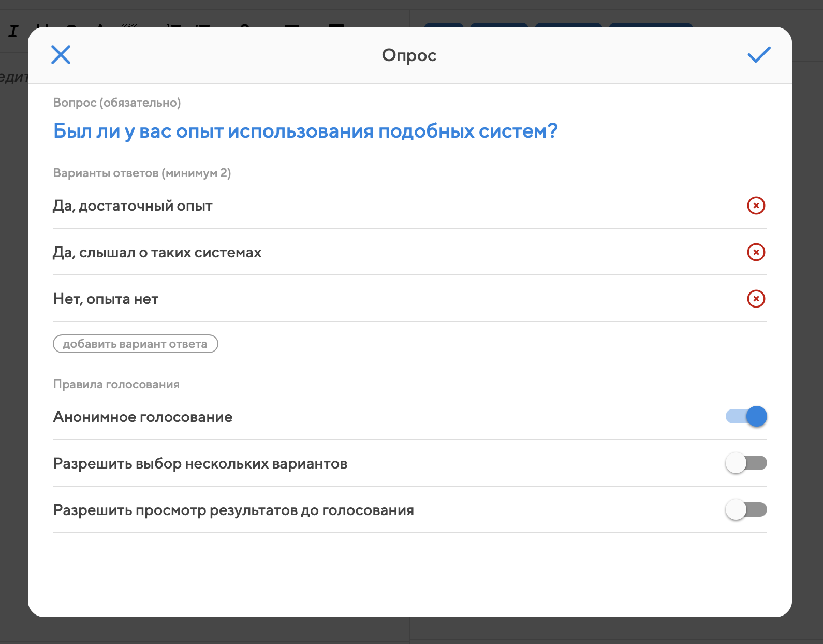Image resolution: width=823 pixels, height=644 pixels.
Task: Turn on 'Разрешить просмотр результатов до голосования' switch
Action: click(x=746, y=509)
